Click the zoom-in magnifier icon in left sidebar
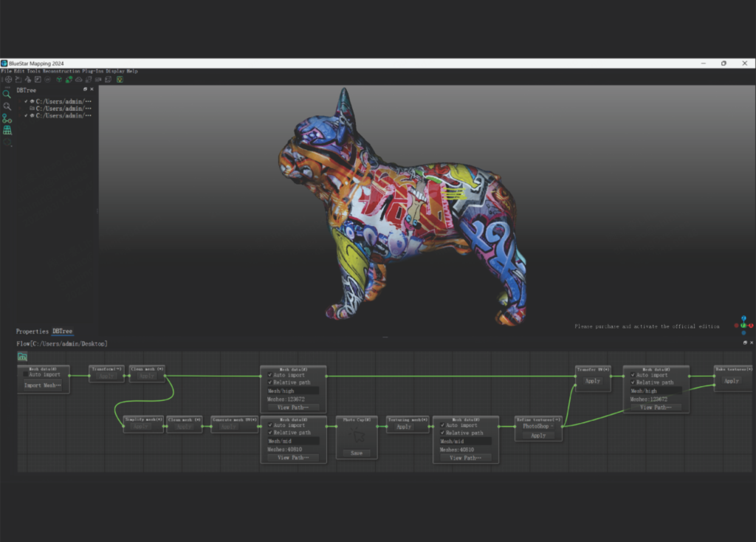Image resolution: width=756 pixels, height=542 pixels. coord(7,106)
